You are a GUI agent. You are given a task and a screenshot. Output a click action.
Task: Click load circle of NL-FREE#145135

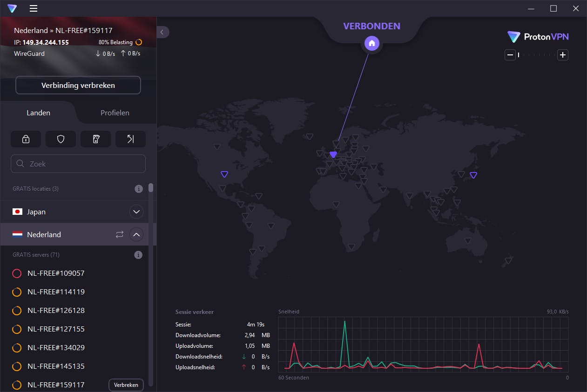pyautogui.click(x=17, y=366)
